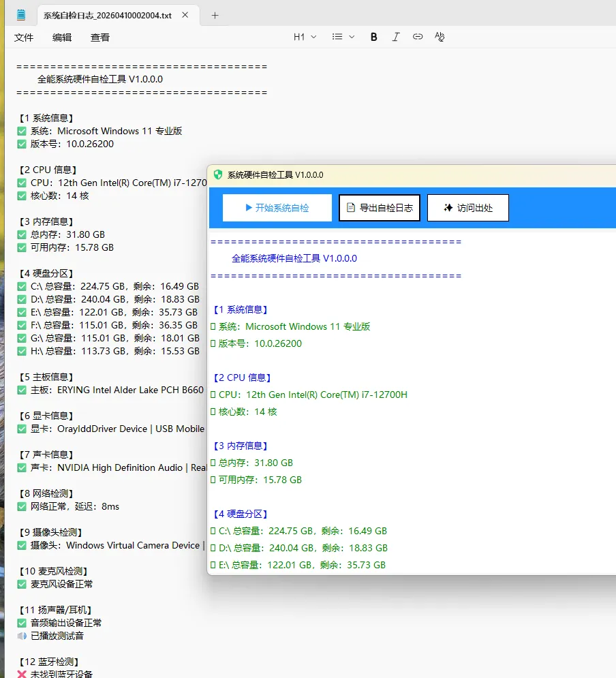Open the 编辑 menu
616x678 pixels.
[62, 37]
